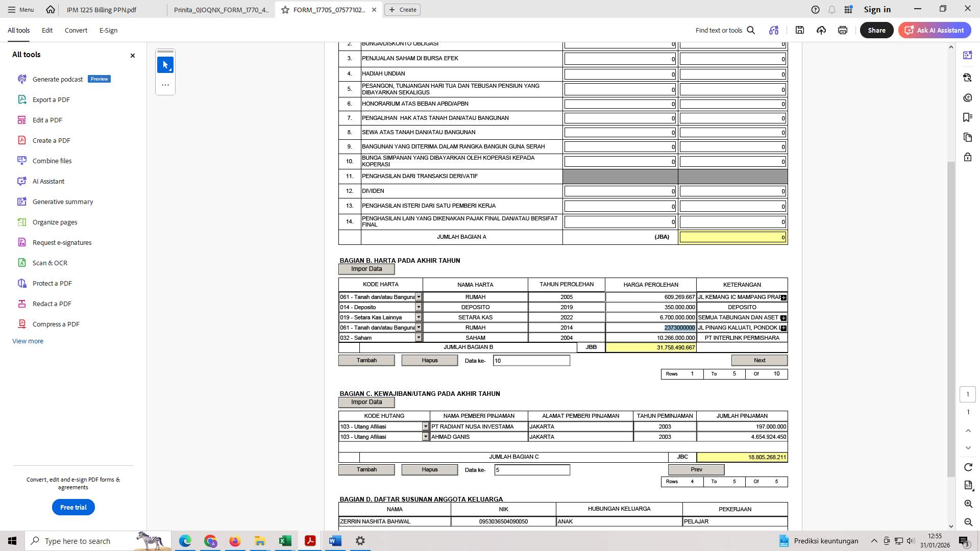Select the Combine files tool
Screen dimensions: 980x551
point(51,161)
